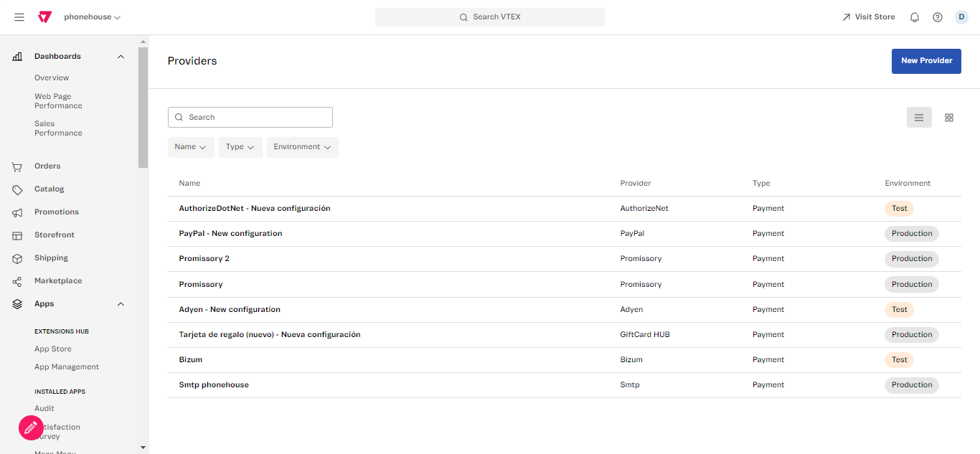980x454 pixels.
Task: Open the Name filter dropdown
Action: (x=191, y=147)
